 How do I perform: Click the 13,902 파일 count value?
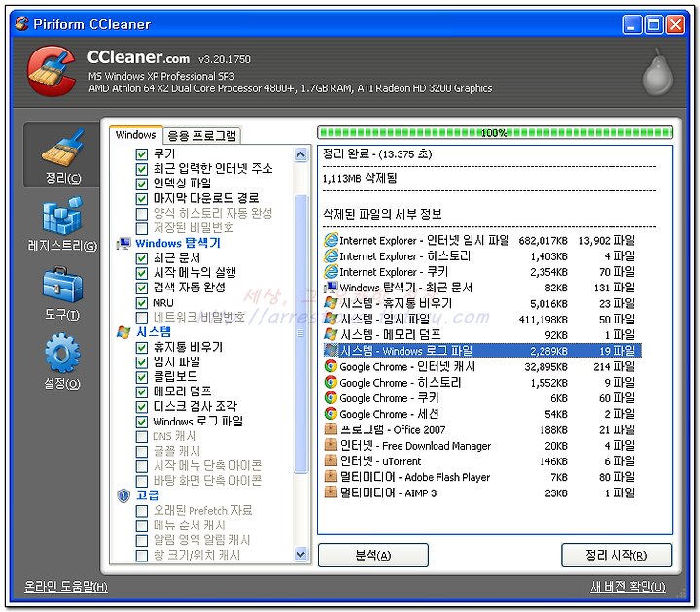[x=607, y=241]
